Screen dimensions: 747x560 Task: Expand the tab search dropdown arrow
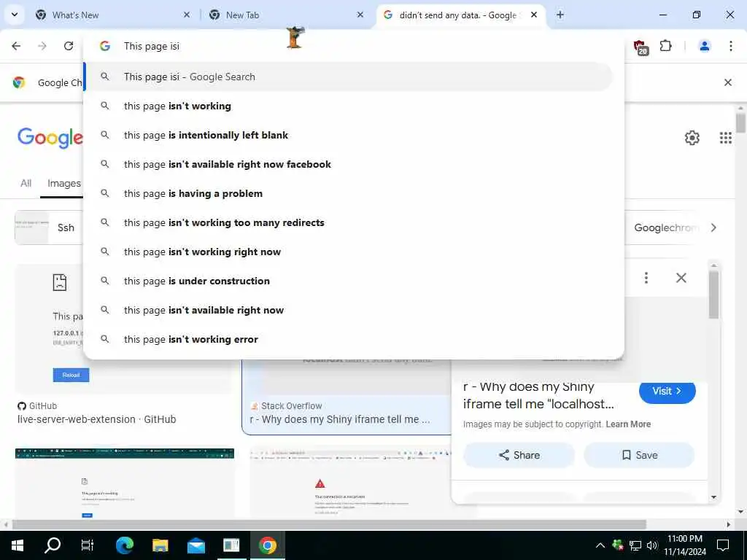[x=15, y=15]
